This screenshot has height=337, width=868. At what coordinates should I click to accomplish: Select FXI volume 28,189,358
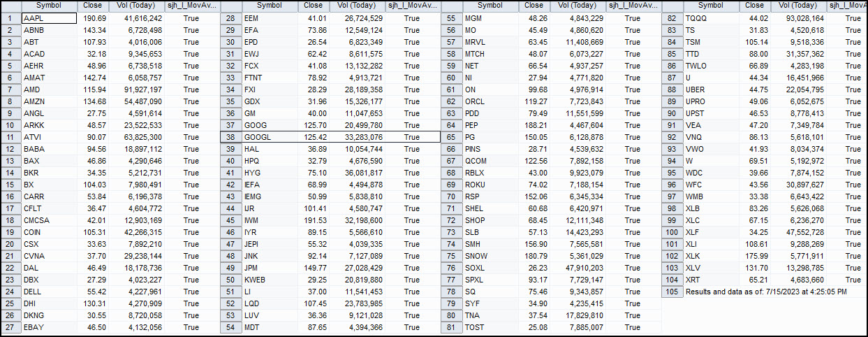(357, 89)
